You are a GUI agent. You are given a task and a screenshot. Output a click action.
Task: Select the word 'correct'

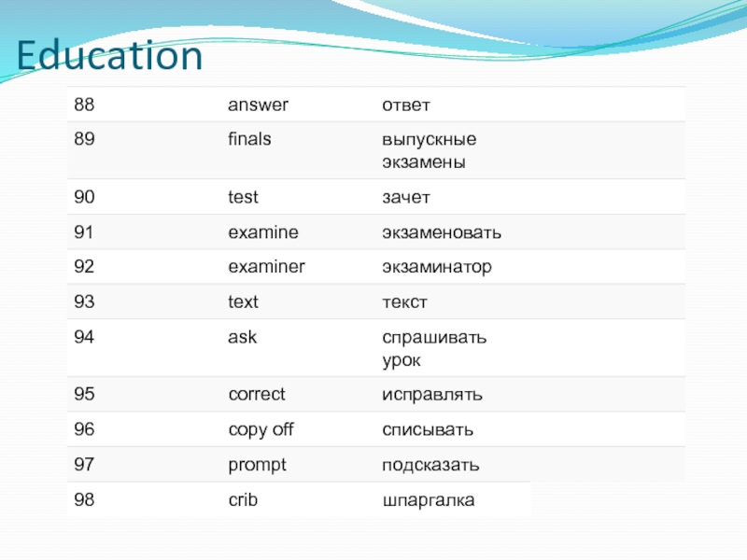pyautogui.click(x=256, y=394)
